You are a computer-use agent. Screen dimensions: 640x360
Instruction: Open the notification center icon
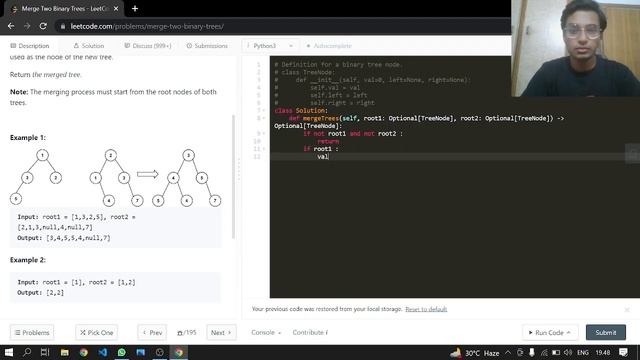[x=623, y=353]
